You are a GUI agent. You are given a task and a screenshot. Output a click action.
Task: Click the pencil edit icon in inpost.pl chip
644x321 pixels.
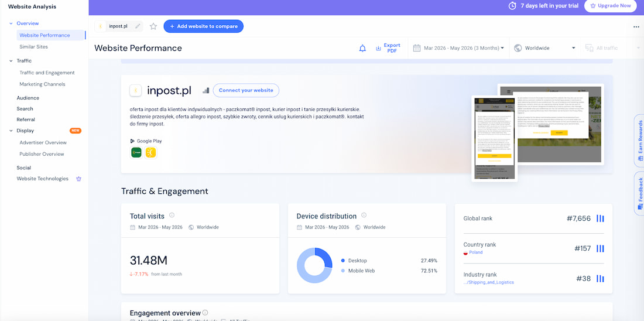coord(138,26)
